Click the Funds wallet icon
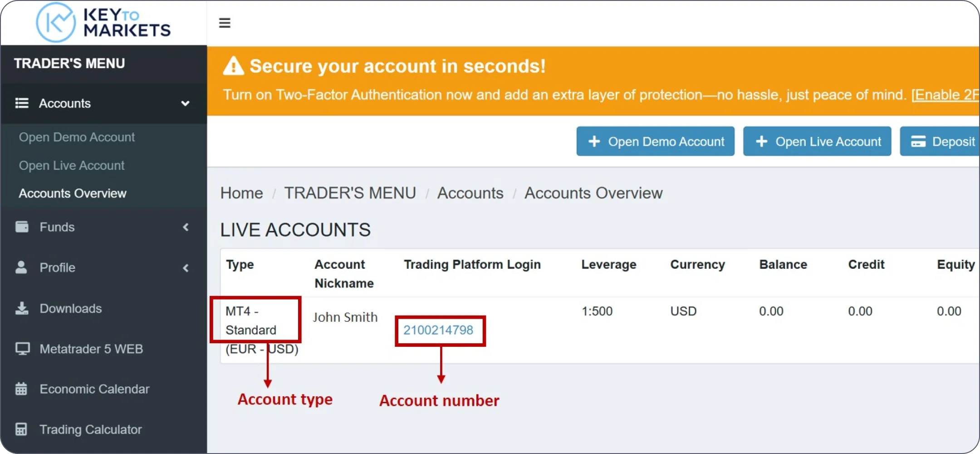The width and height of the screenshot is (980, 454). [x=22, y=227]
